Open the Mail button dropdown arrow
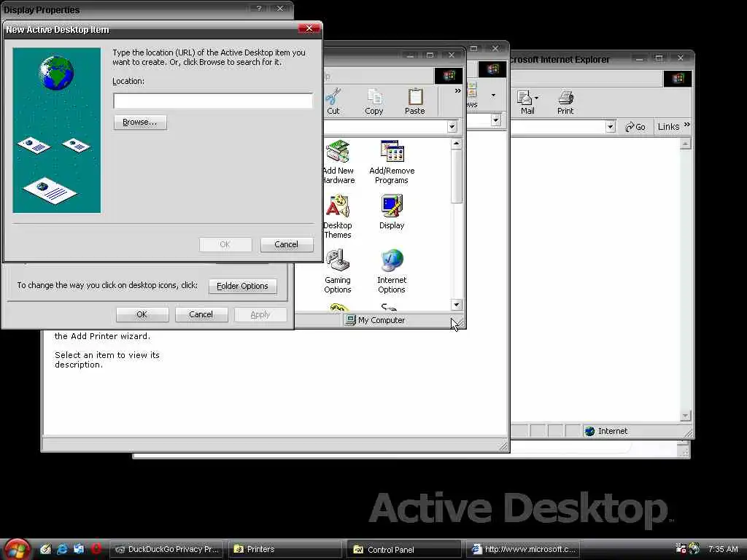The height and width of the screenshot is (560, 747). (x=536, y=98)
